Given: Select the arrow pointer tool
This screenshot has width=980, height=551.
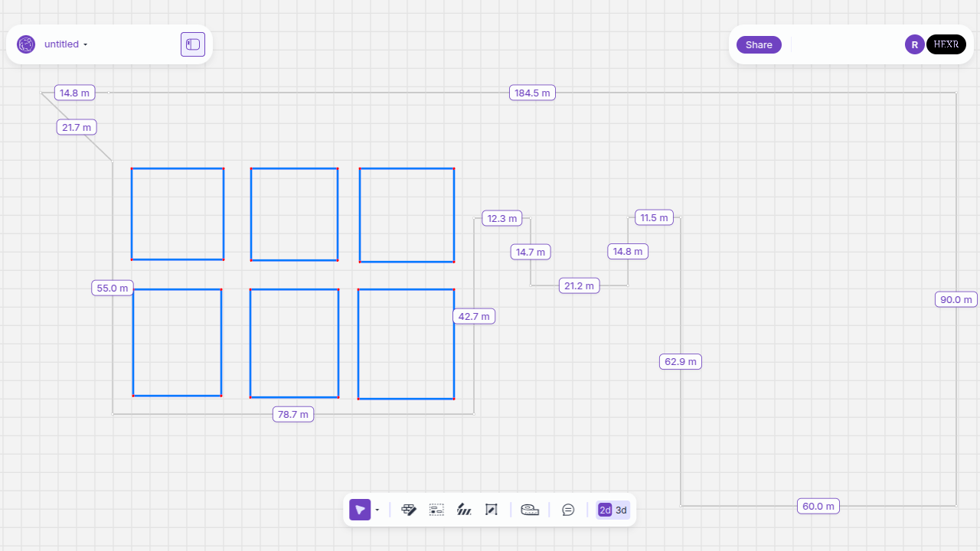Looking at the screenshot, I should coord(360,510).
